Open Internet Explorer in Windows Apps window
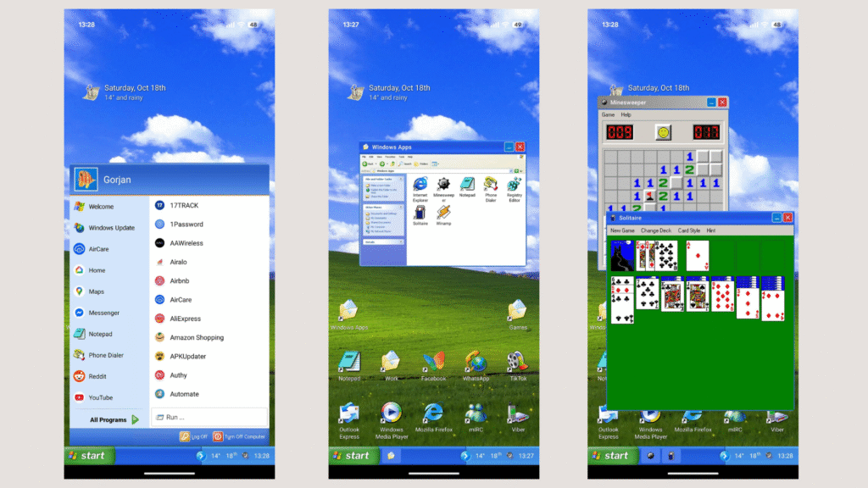 420,187
